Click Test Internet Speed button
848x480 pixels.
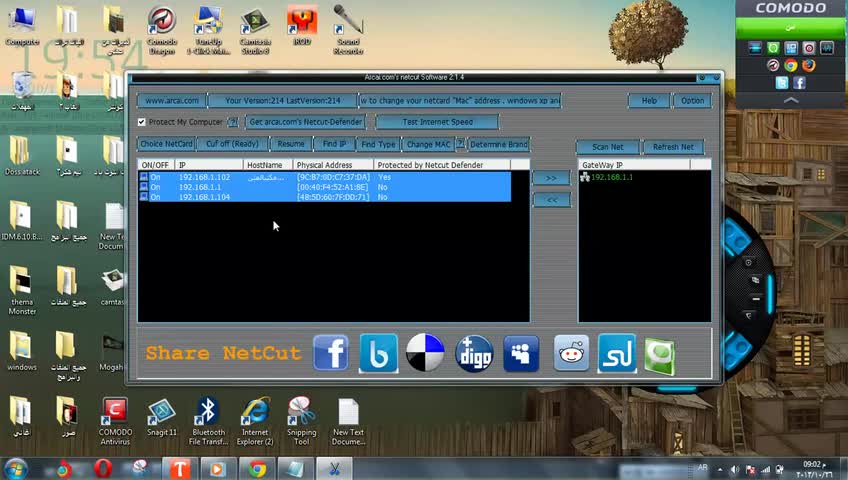[437, 122]
